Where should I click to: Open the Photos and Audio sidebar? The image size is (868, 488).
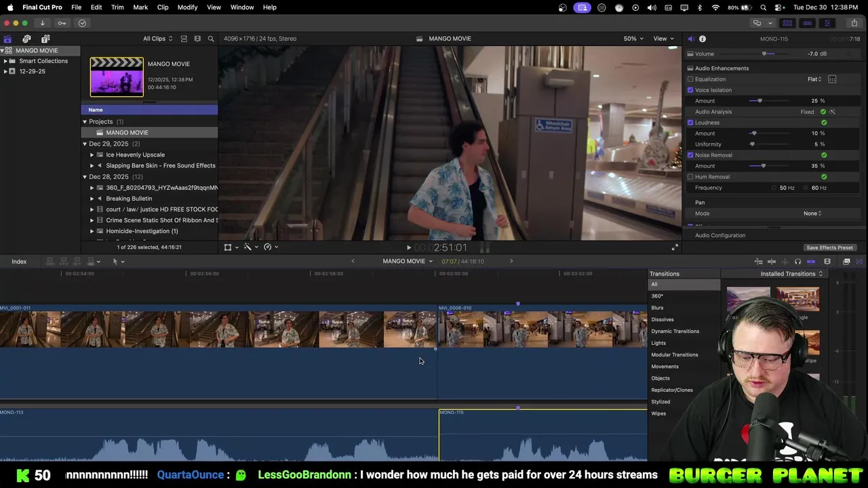point(26,39)
